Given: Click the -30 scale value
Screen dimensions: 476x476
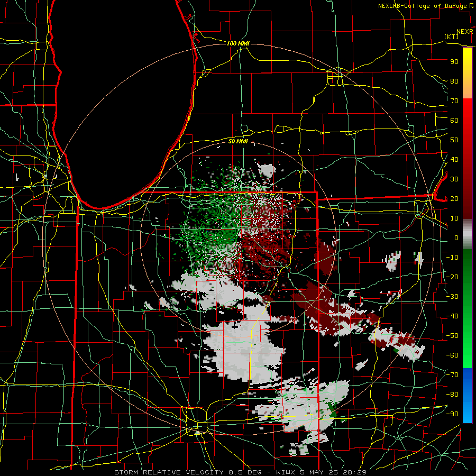Looking at the screenshot, I should click(452, 297).
